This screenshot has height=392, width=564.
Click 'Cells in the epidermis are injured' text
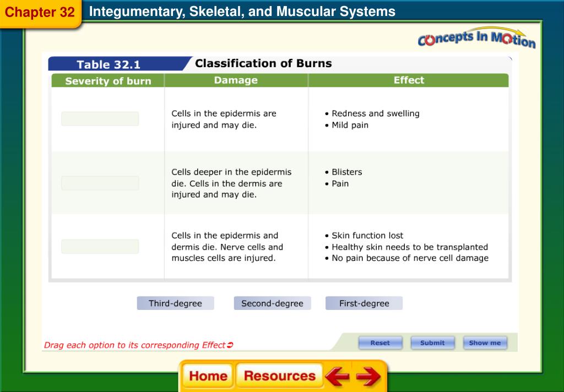(224, 119)
